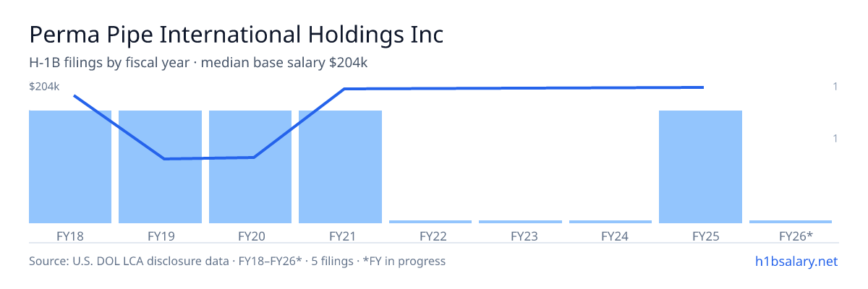Click the FY21 filings bar
The width and height of the screenshot is (868, 289).
tap(340, 167)
